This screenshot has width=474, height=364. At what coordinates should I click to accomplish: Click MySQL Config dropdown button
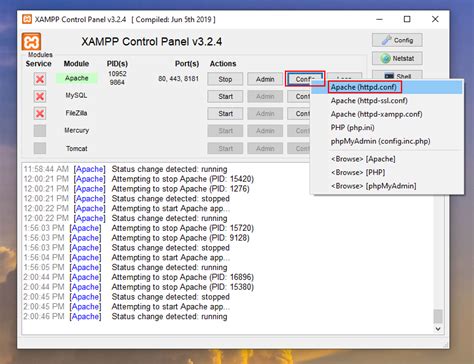click(x=299, y=96)
